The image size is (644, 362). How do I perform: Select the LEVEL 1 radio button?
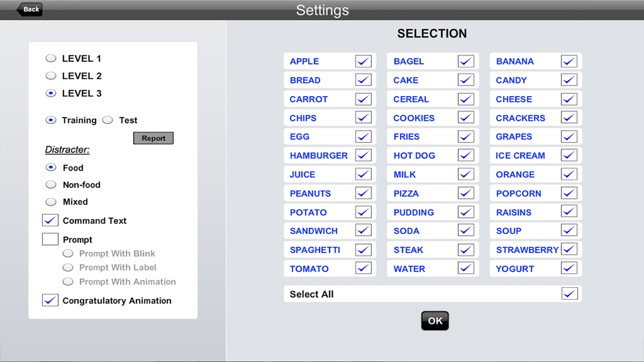pos(51,58)
